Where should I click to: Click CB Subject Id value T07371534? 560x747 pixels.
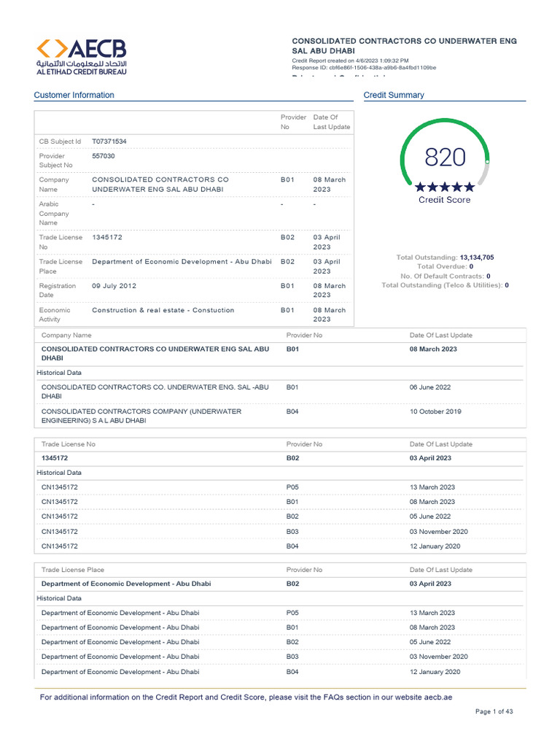(109, 142)
